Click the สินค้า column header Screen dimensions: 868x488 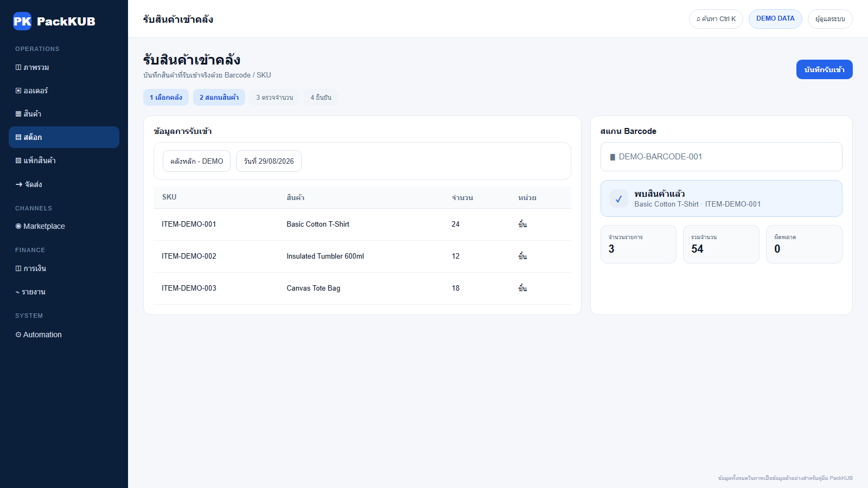[x=296, y=197]
